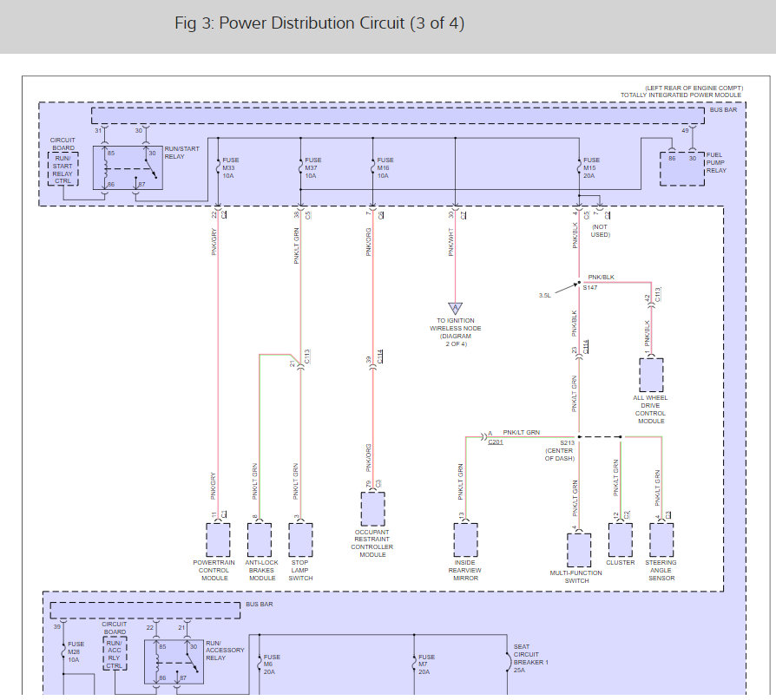The image size is (776, 700).
Task: Select the FUSE M7 20A label
Action: [426, 664]
